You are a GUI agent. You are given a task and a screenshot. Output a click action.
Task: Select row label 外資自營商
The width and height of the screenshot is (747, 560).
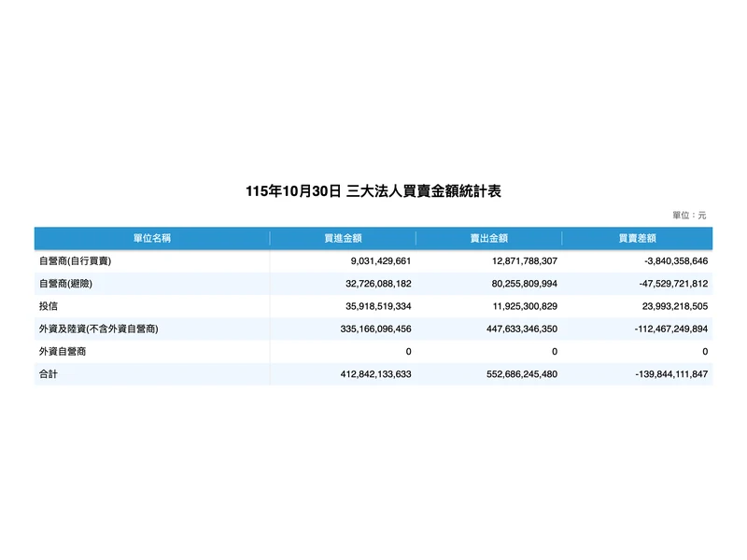pyautogui.click(x=63, y=352)
